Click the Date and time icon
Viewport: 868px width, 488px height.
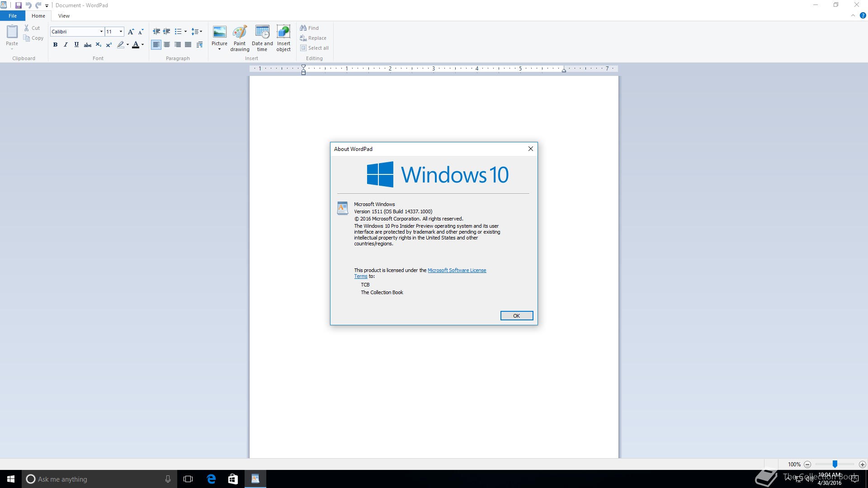coord(262,33)
